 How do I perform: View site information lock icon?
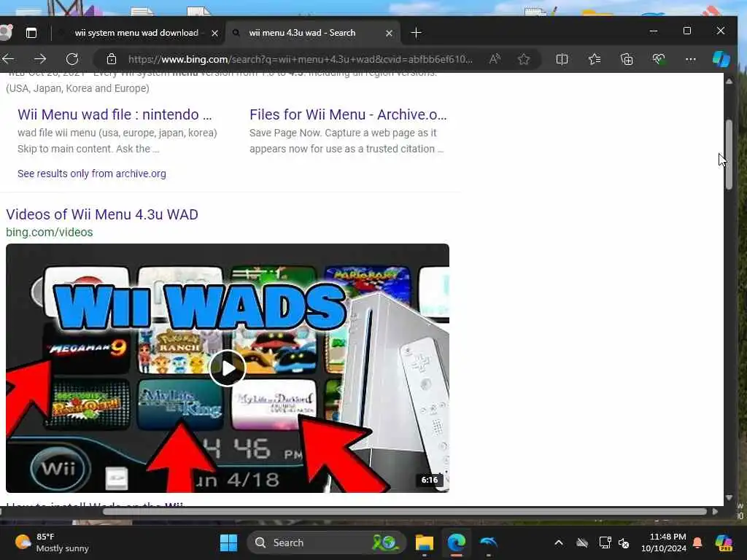click(112, 59)
